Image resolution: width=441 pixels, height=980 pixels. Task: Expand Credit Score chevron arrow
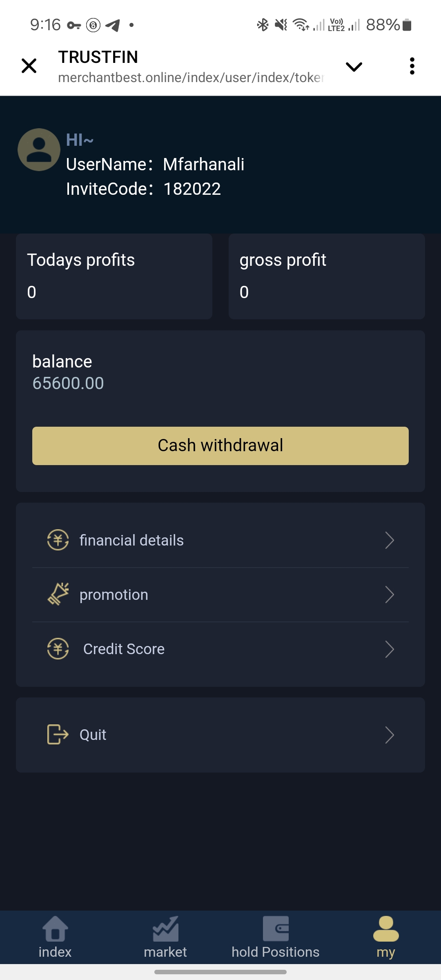(390, 649)
